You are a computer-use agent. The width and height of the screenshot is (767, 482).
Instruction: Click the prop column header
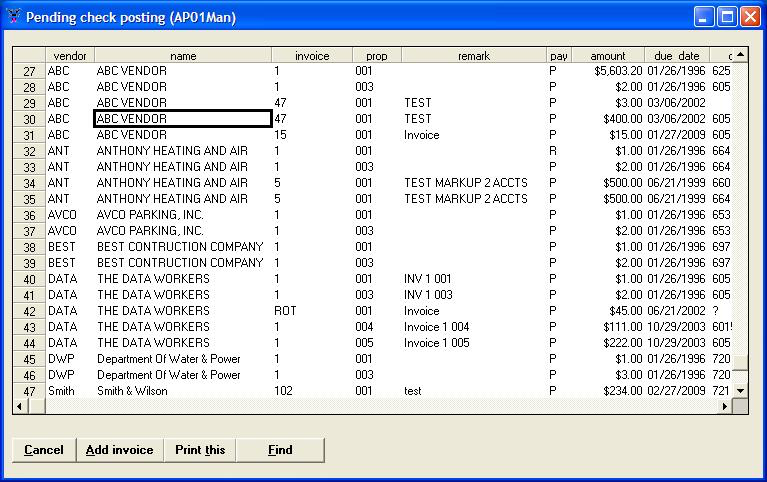tap(377, 56)
